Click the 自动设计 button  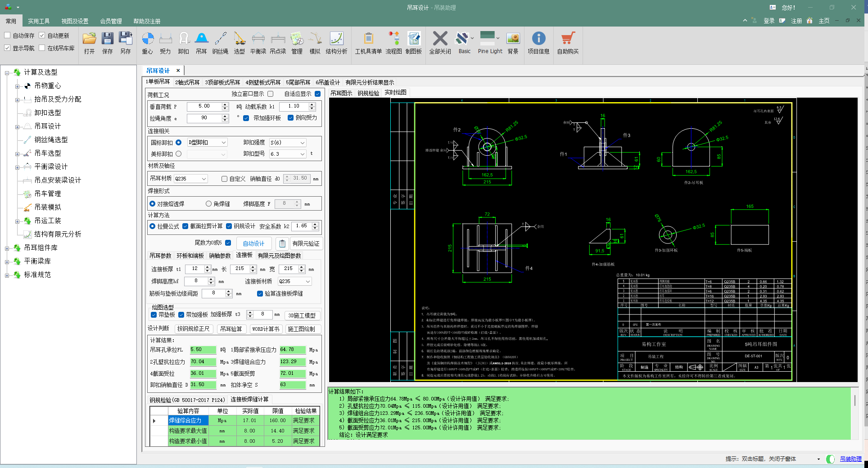click(253, 243)
